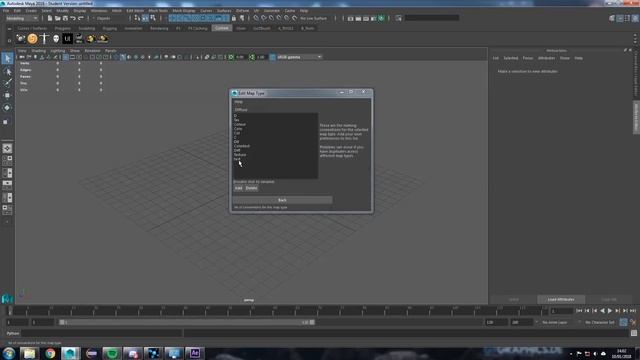Viewport: 640px width, 360px height.
Task: Open a scene file via folder icon
Action: coord(58,18)
